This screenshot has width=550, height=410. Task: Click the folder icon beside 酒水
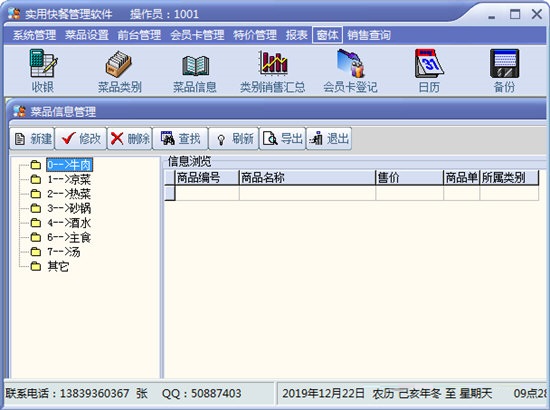(35, 223)
